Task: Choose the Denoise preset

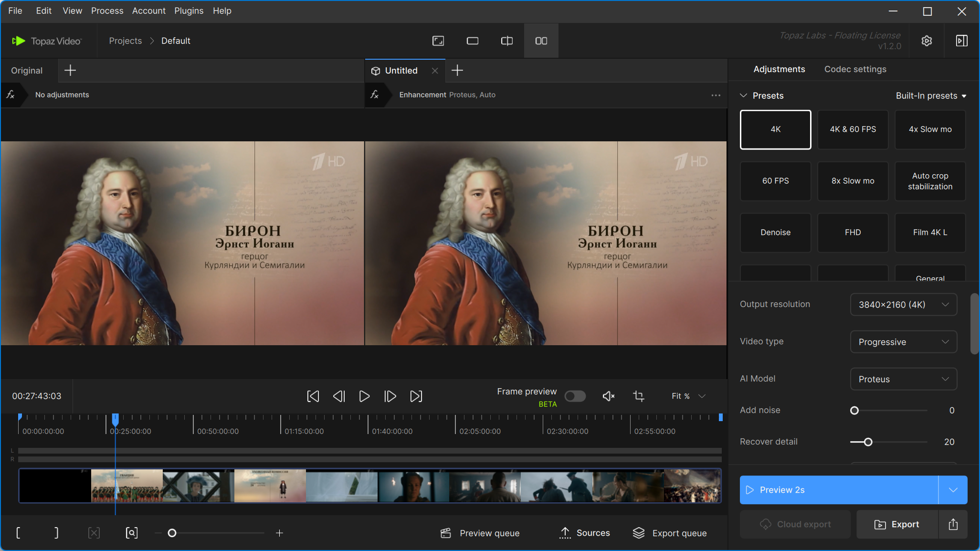Action: 775,233
